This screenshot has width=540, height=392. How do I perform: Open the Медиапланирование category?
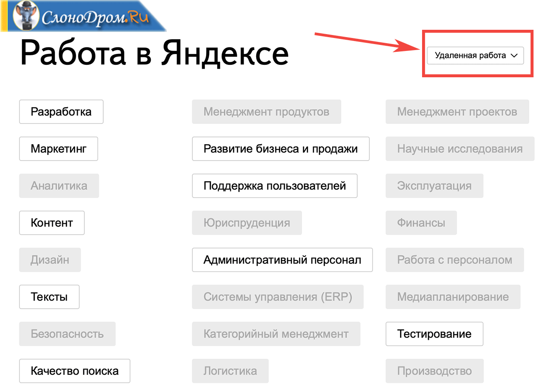click(453, 297)
